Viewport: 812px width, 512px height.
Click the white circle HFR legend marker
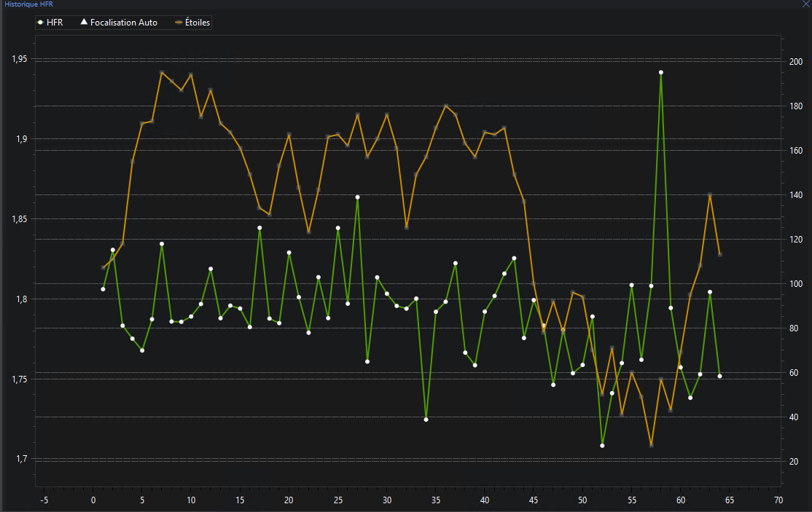point(40,23)
